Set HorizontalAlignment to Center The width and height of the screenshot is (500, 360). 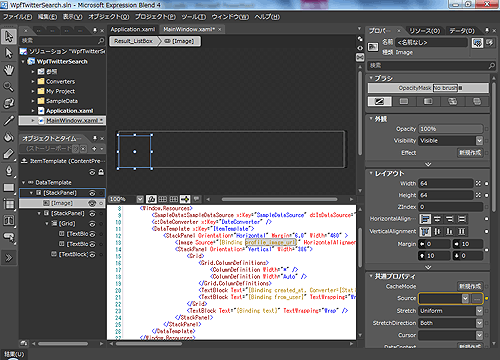[x=437, y=219]
